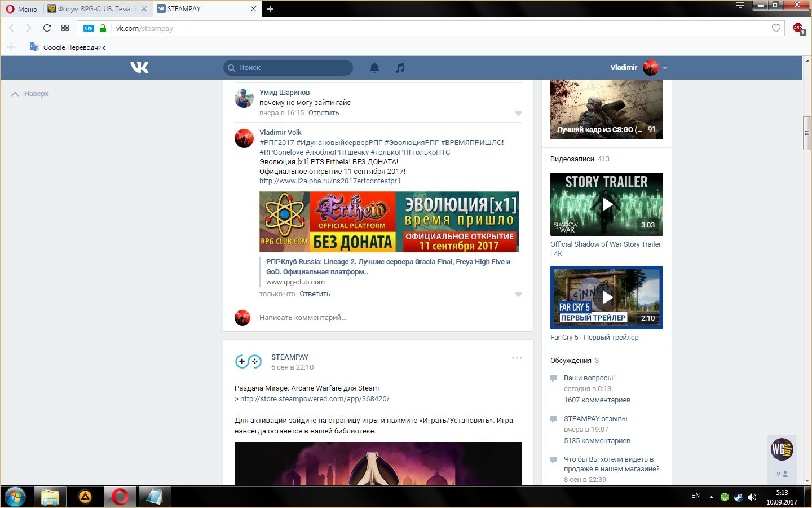The width and height of the screenshot is (812, 508).
Task: Open the РПГ-Клуб Russia Lineage 2 link title
Action: 388,267
